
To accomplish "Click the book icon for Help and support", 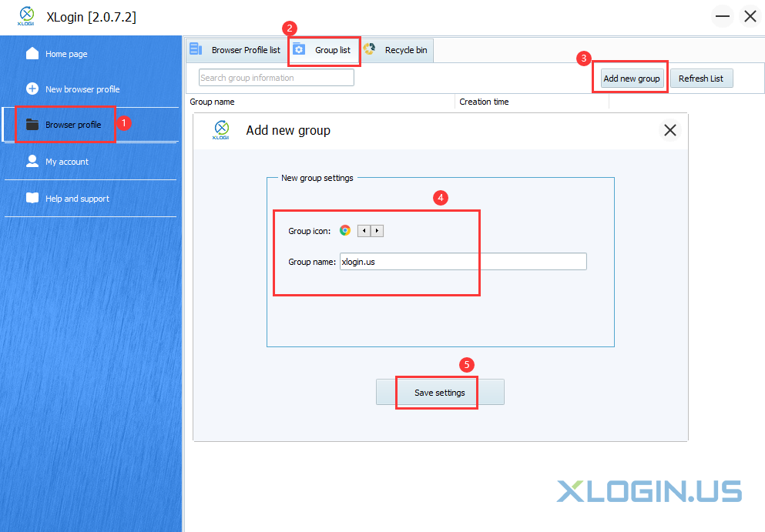I will coord(32,198).
